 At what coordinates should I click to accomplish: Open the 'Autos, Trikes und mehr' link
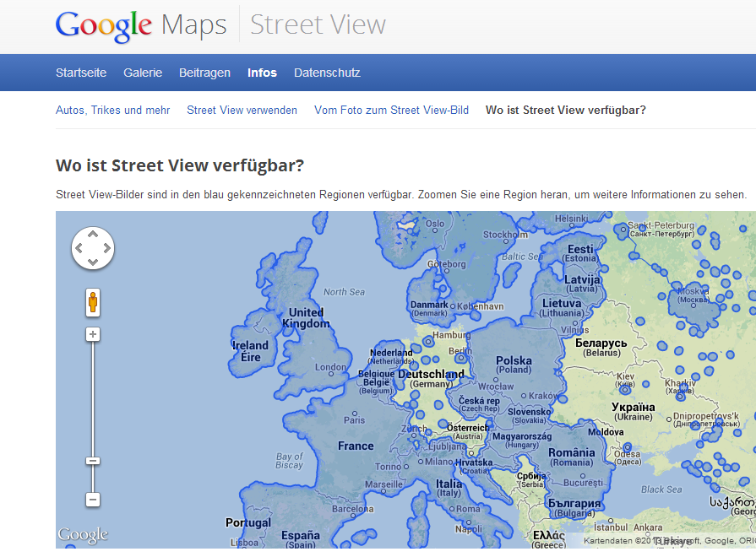point(113,111)
